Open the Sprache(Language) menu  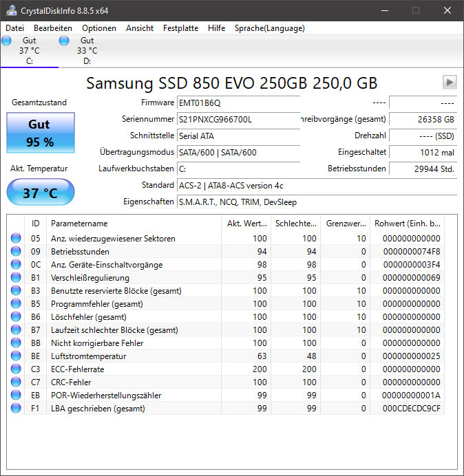[270, 28]
